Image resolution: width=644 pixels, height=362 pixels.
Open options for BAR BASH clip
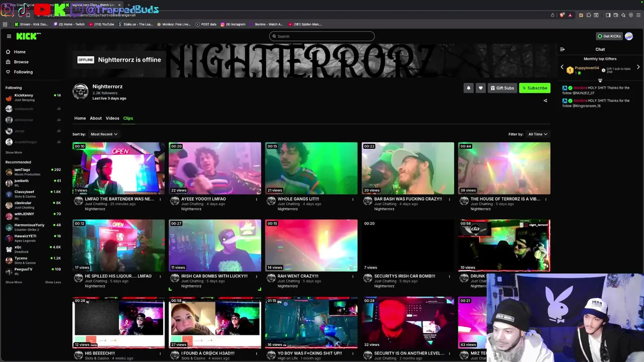tap(449, 199)
